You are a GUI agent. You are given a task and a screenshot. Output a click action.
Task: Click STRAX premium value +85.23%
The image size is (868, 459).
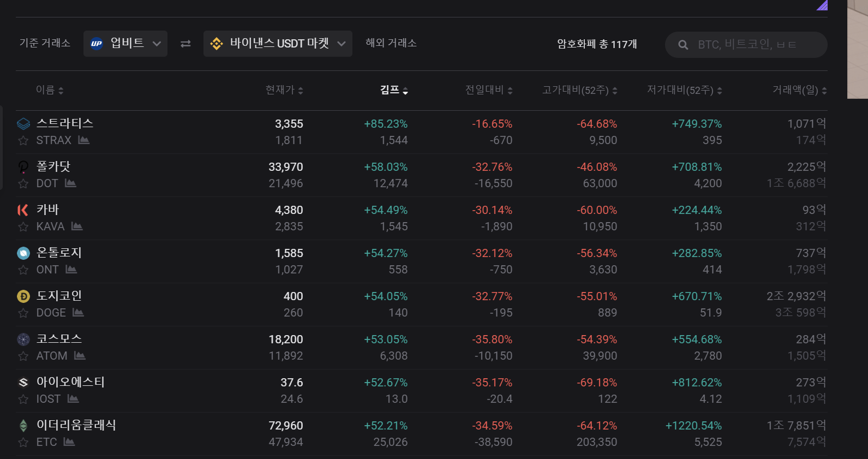coord(386,124)
